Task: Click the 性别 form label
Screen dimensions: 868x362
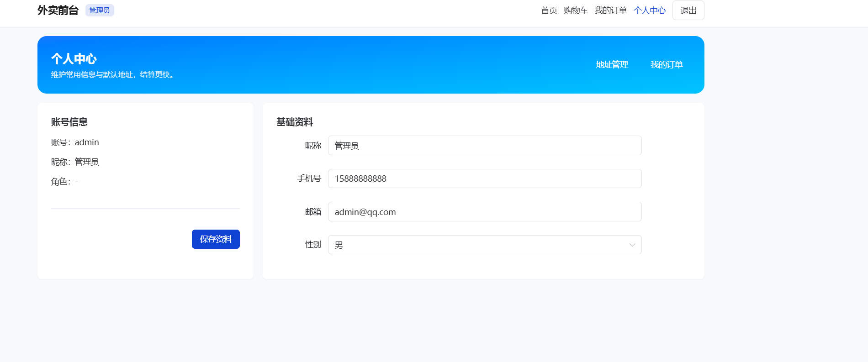Action: (x=313, y=245)
